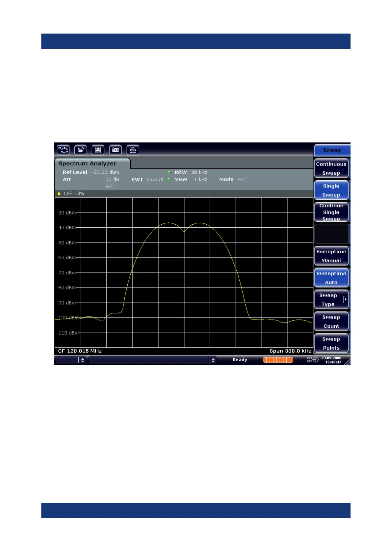The height and width of the screenshot is (554, 392).
Task: Open the short status bar dropdown on left
Action: [x=82, y=360]
